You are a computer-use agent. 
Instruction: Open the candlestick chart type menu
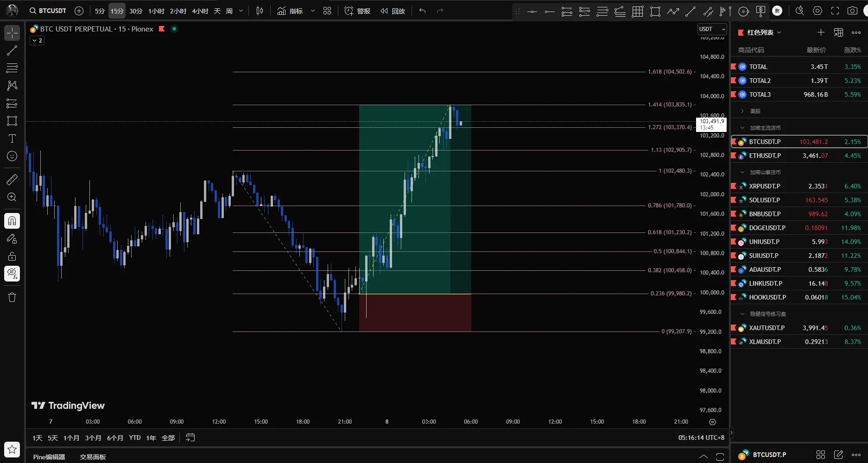tap(260, 11)
